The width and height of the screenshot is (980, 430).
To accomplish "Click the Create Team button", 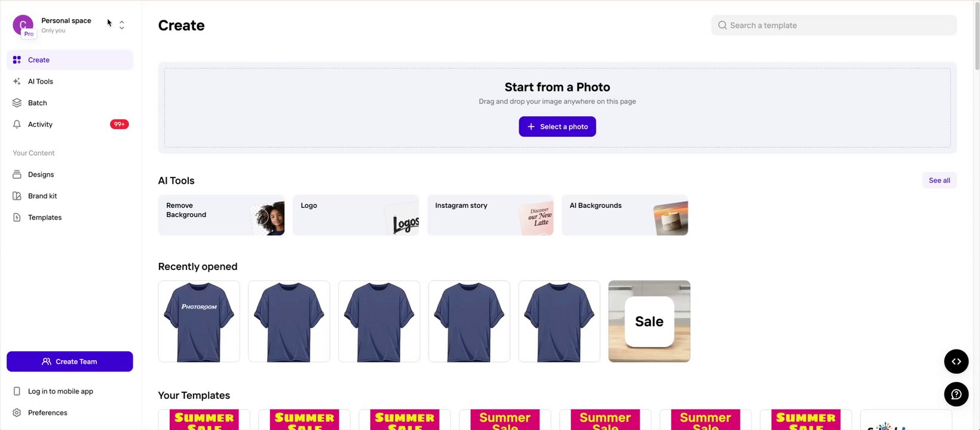I will pyautogui.click(x=70, y=361).
